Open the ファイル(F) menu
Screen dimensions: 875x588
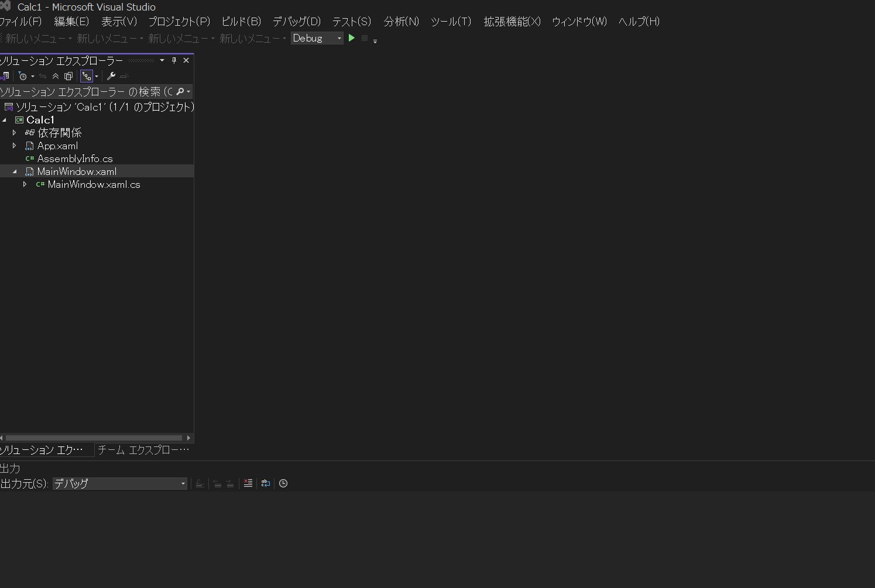(x=20, y=22)
